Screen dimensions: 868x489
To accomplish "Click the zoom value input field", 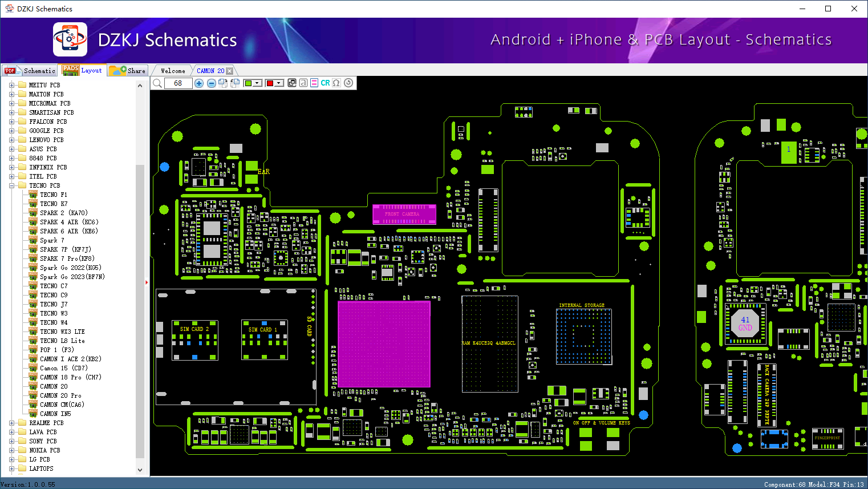I will coord(178,83).
